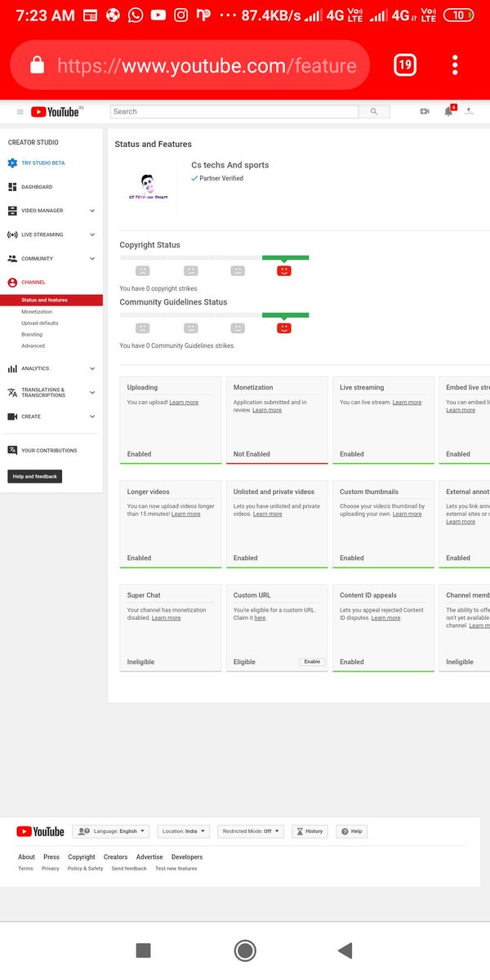Click the YouTube logo in header
Viewport: 490px width, 980px height.
[x=56, y=112]
